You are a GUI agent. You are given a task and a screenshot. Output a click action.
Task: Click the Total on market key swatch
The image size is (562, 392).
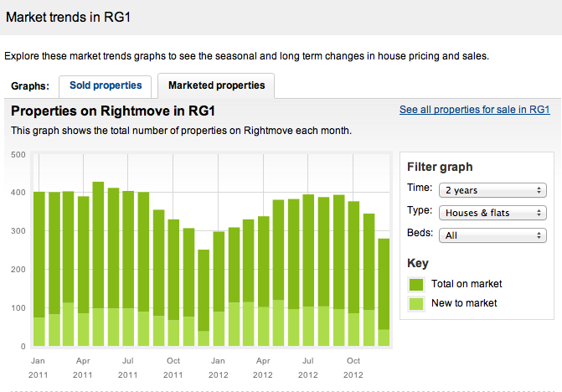tap(416, 285)
